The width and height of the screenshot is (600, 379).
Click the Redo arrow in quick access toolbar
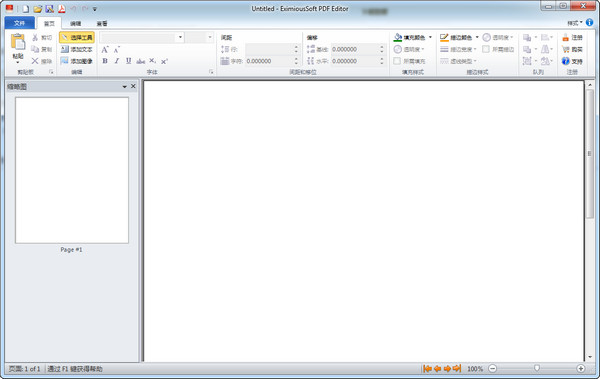pos(85,8)
